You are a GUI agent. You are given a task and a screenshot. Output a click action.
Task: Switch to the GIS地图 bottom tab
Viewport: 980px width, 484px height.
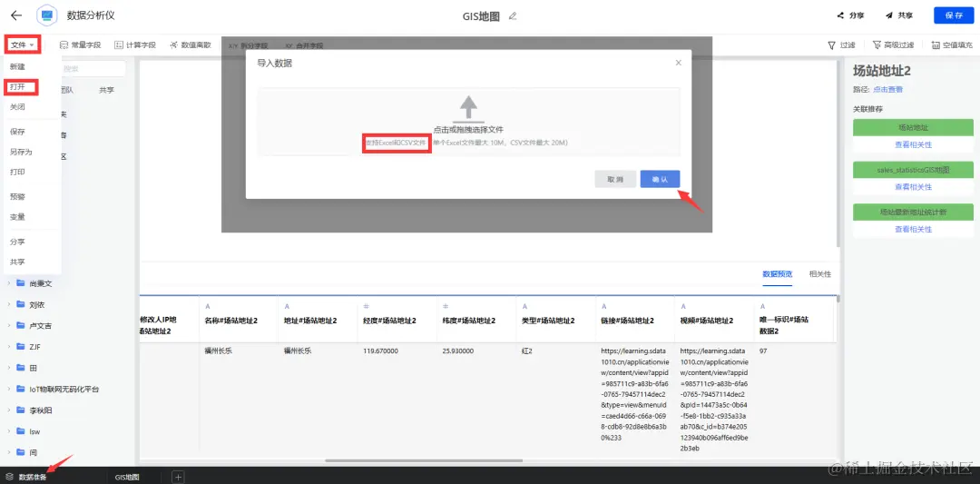(127, 477)
